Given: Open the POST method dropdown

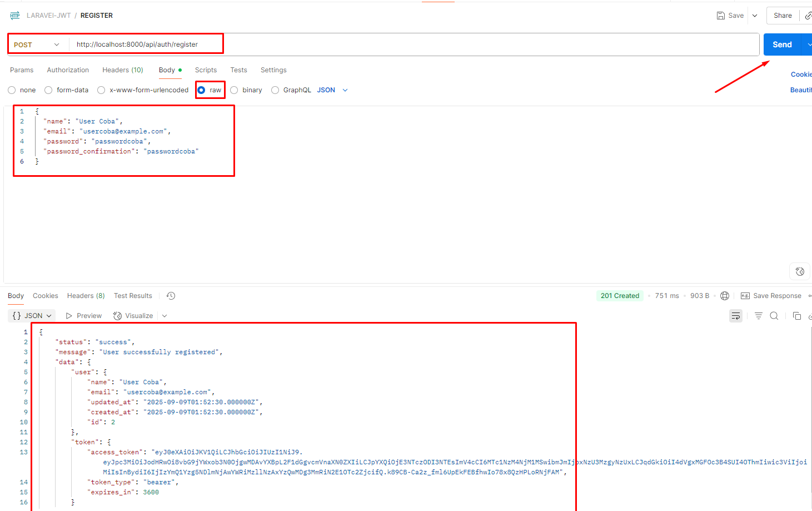Looking at the screenshot, I should (37, 44).
